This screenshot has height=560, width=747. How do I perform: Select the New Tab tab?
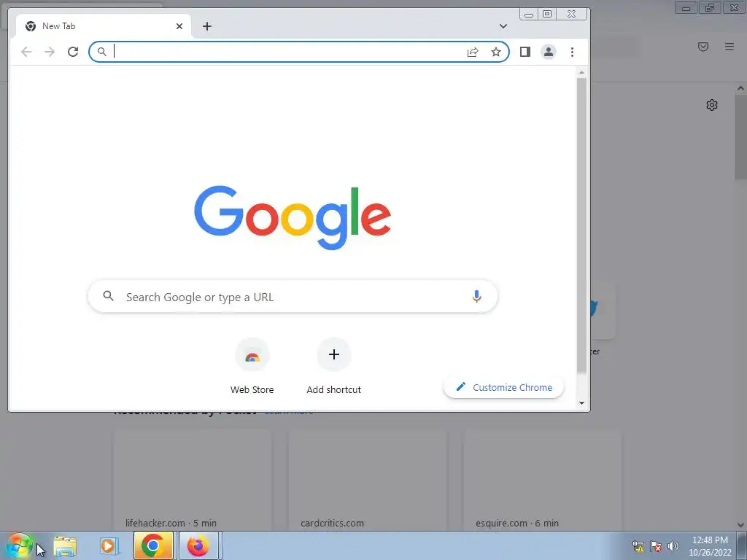click(104, 26)
